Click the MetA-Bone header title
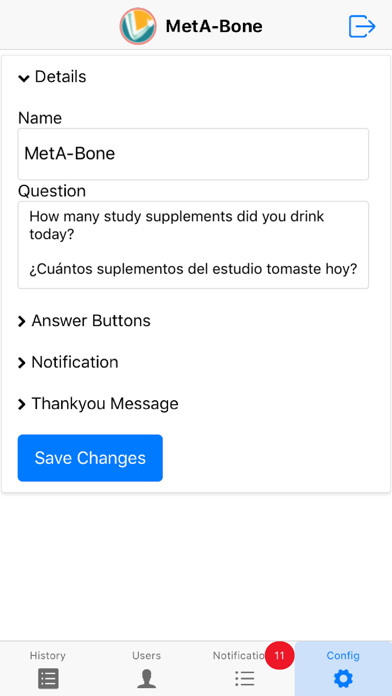 [214, 27]
